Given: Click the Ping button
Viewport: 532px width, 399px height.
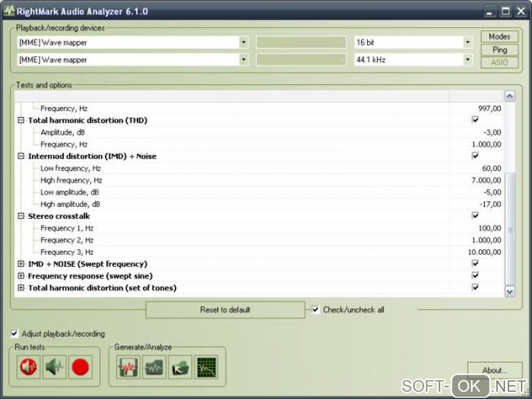Looking at the screenshot, I should click(500, 50).
